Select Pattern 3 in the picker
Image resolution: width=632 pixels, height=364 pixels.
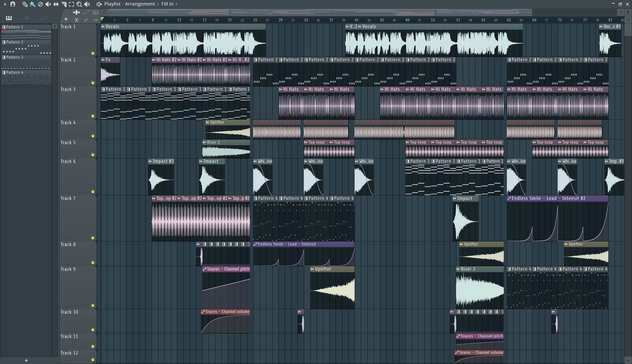(x=26, y=62)
